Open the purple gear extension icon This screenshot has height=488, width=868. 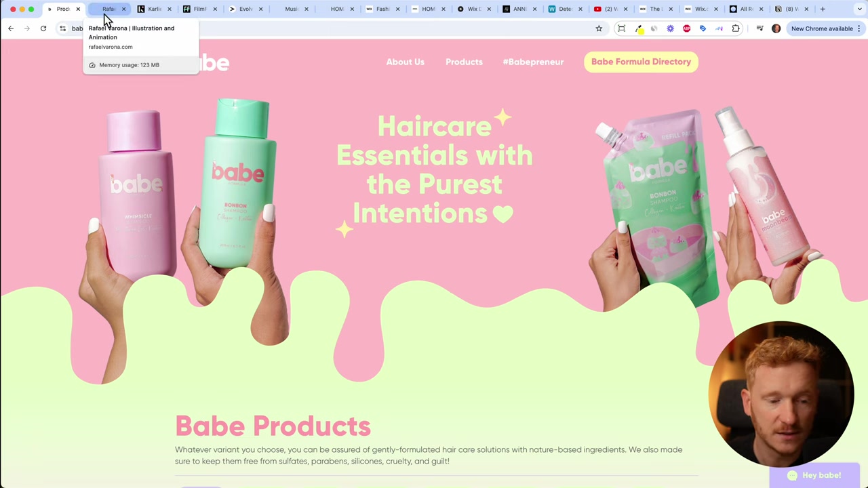[670, 28]
